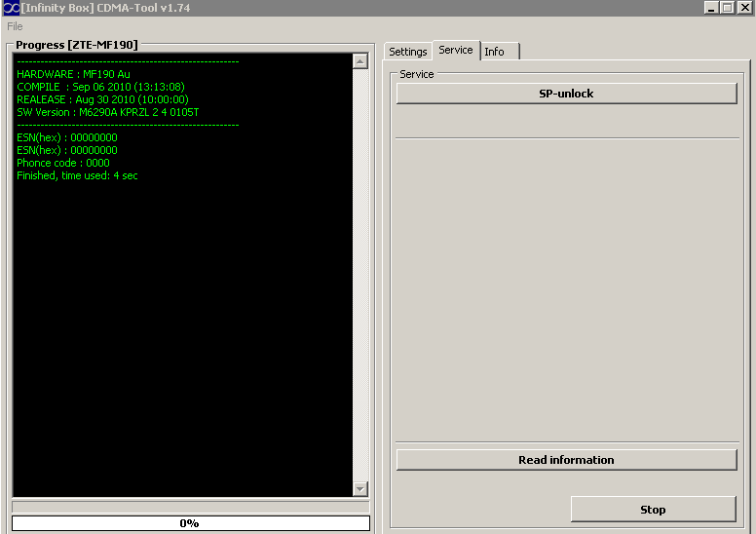Viewport: 756px width, 534px height.
Task: Click the 0% progress bar
Action: pos(191,523)
